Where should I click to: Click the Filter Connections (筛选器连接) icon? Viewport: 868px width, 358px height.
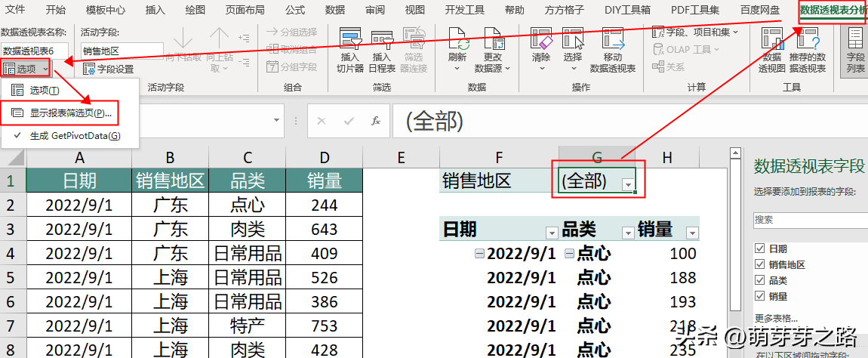414,39
